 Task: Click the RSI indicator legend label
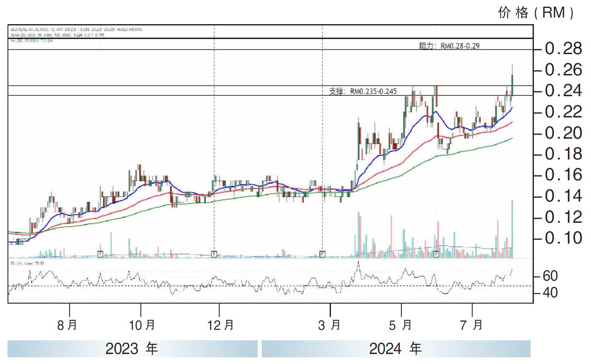27,263
